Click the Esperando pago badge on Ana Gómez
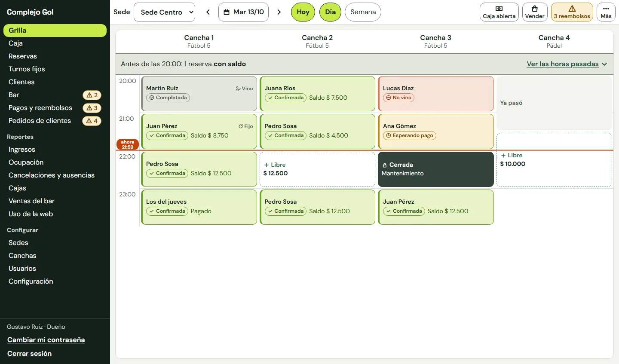619x364 pixels. coord(409,135)
